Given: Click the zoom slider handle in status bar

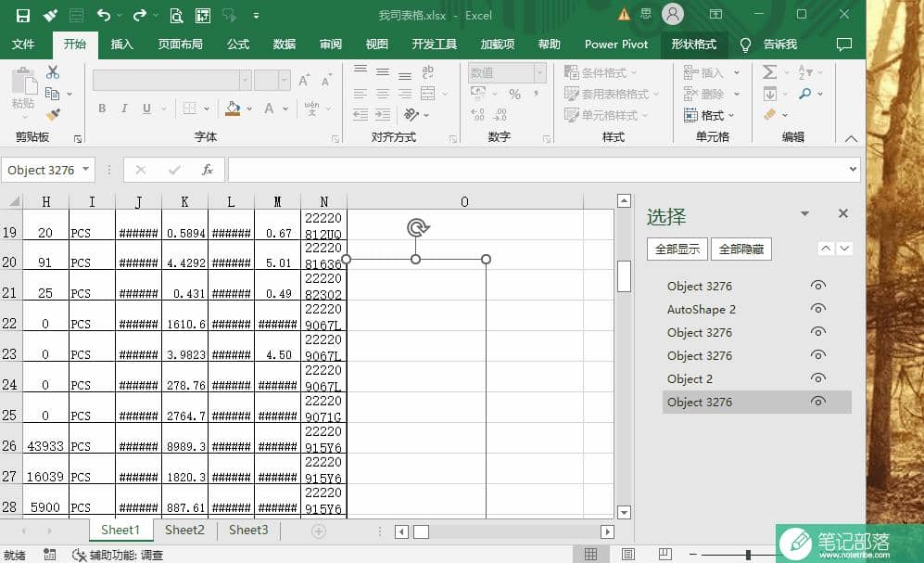Looking at the screenshot, I should point(748,555).
